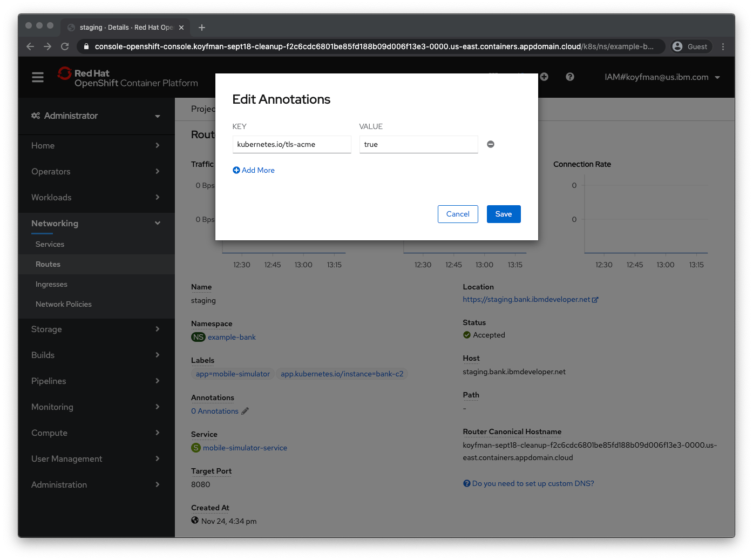Click the Red Hat OpenShift logo
Screen dimensions: 753x560
coord(65,74)
